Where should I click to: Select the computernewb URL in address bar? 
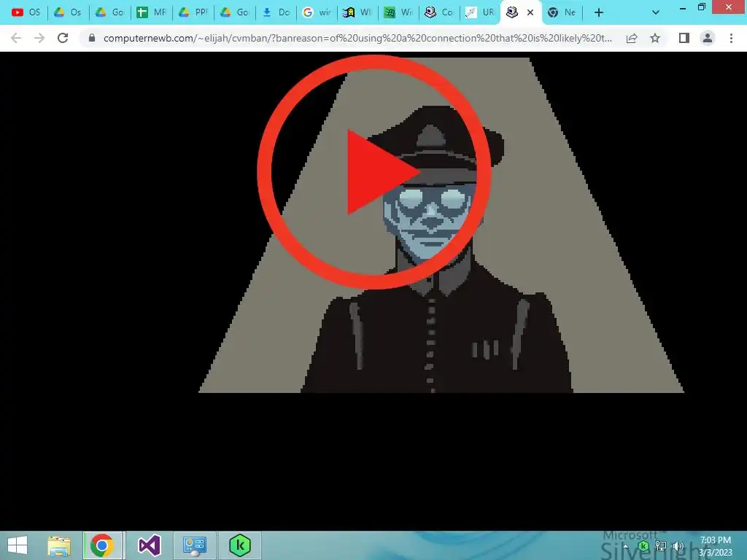357,38
